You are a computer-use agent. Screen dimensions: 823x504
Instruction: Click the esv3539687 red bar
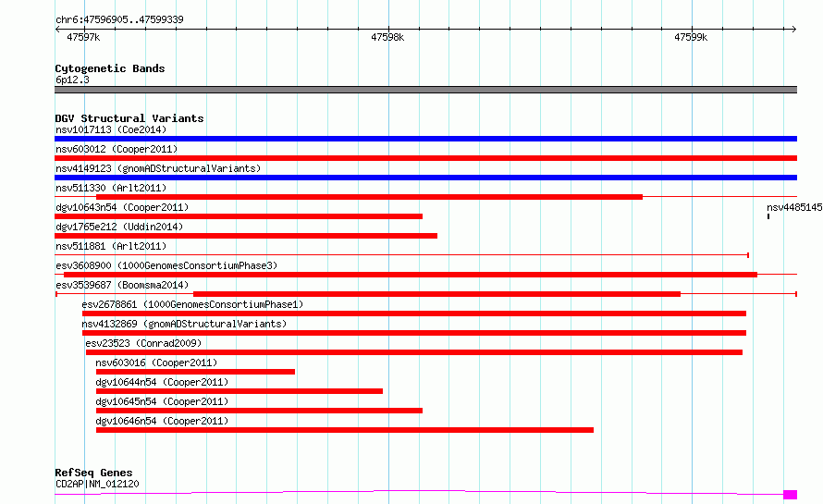(x=436, y=294)
